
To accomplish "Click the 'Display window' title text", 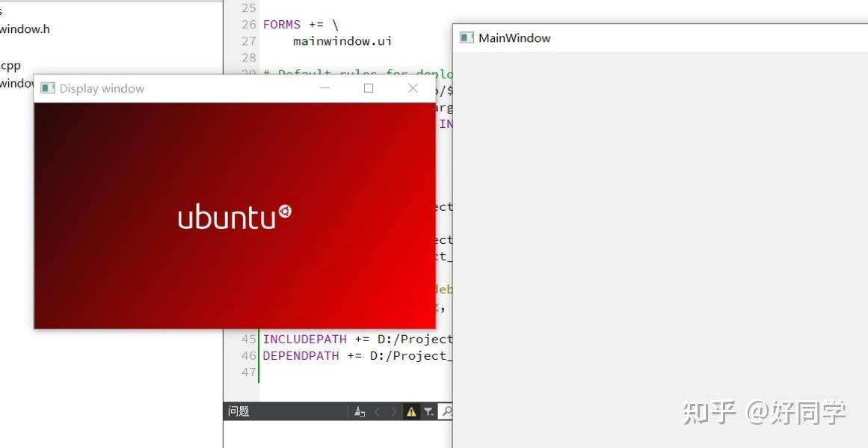I will coord(102,88).
